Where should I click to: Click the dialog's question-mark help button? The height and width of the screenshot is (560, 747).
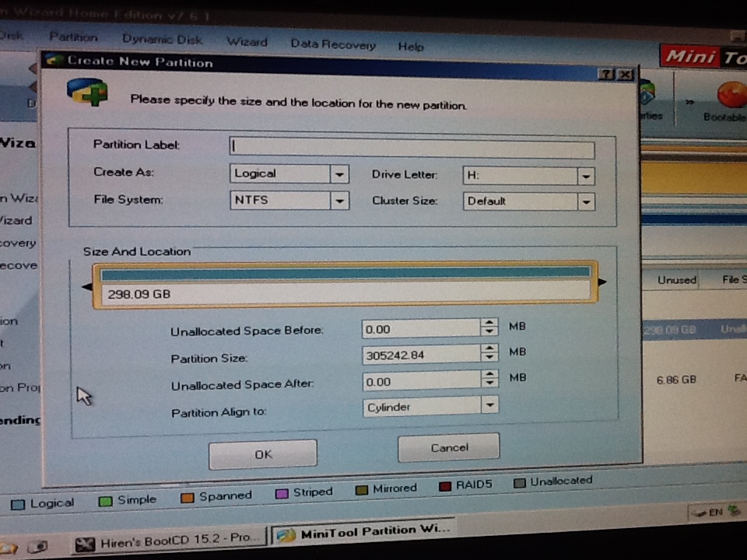click(x=606, y=74)
